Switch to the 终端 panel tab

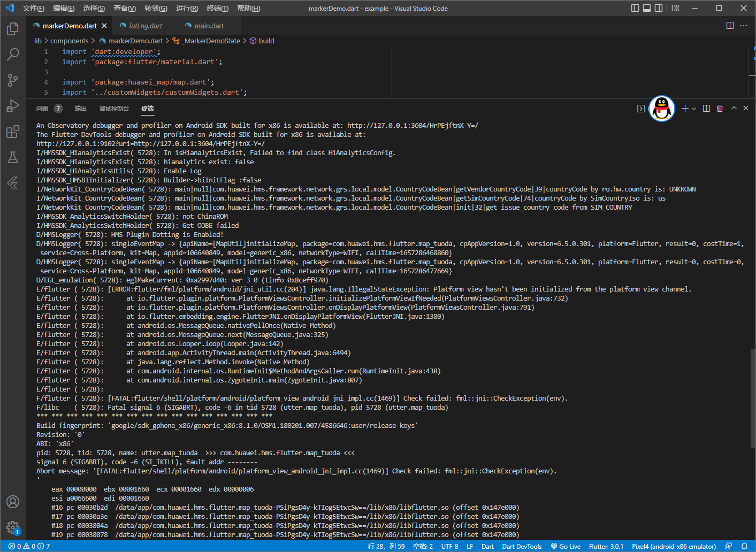pos(147,109)
